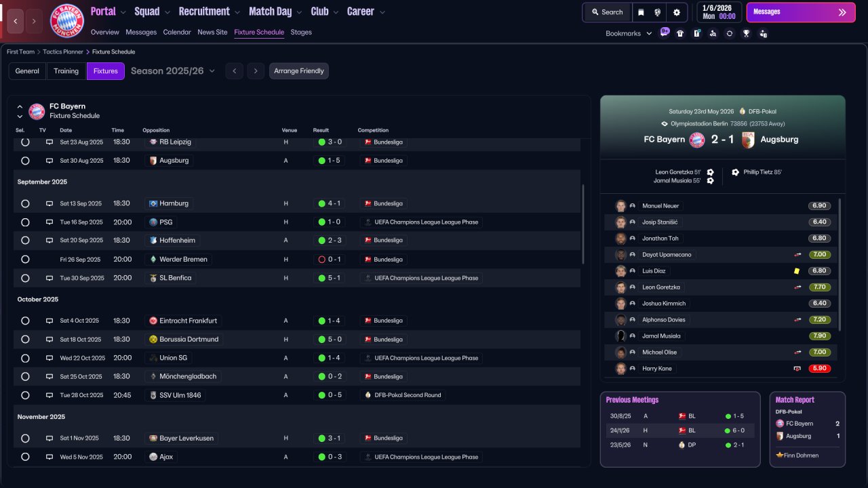This screenshot has height=488, width=868.
Task: Open the 9+ notifications chat bookmark icon
Action: (665, 33)
